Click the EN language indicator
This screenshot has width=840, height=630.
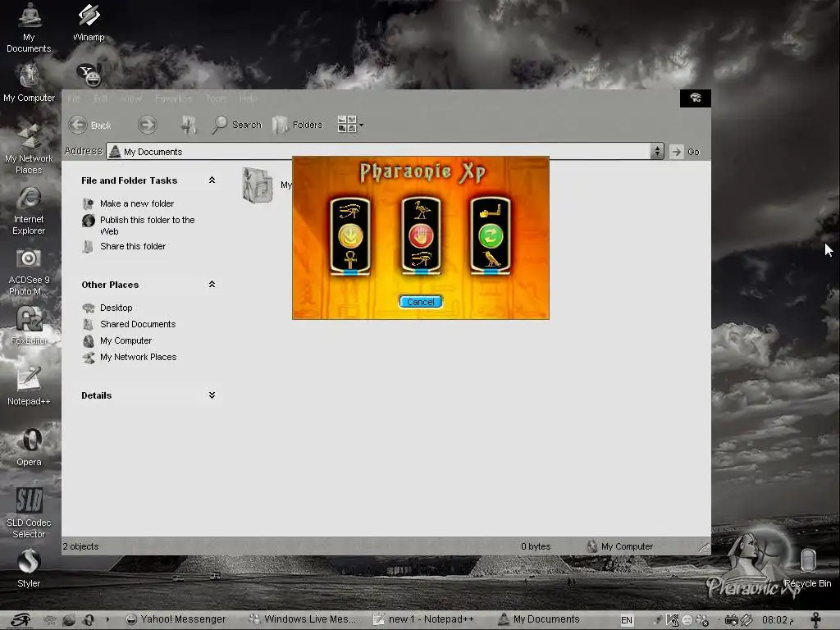pyautogui.click(x=626, y=620)
